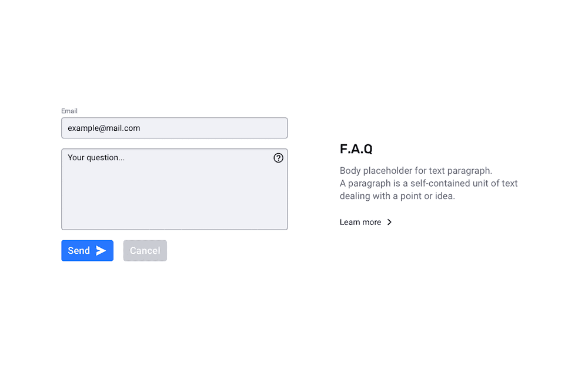The image size is (588, 368).
Task: Click the Email field label
Action: (69, 111)
